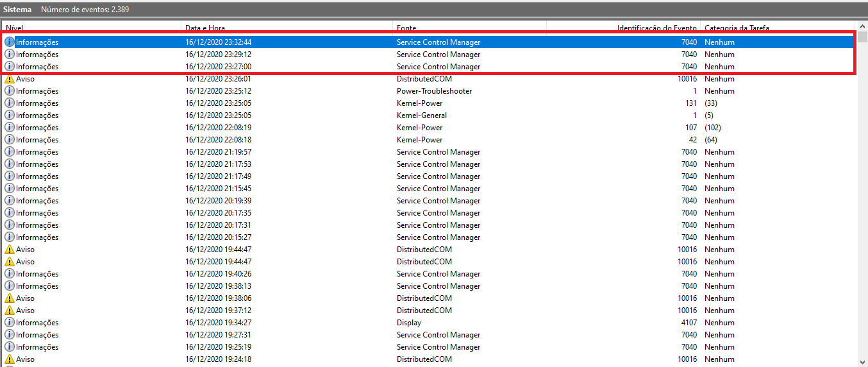The width and height of the screenshot is (868, 367).
Task: Click the warning icon of the 19:37:12 event
Action: pos(10,311)
